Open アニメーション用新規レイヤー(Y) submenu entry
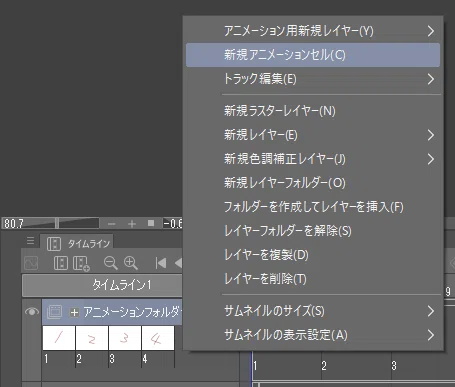 point(313,31)
